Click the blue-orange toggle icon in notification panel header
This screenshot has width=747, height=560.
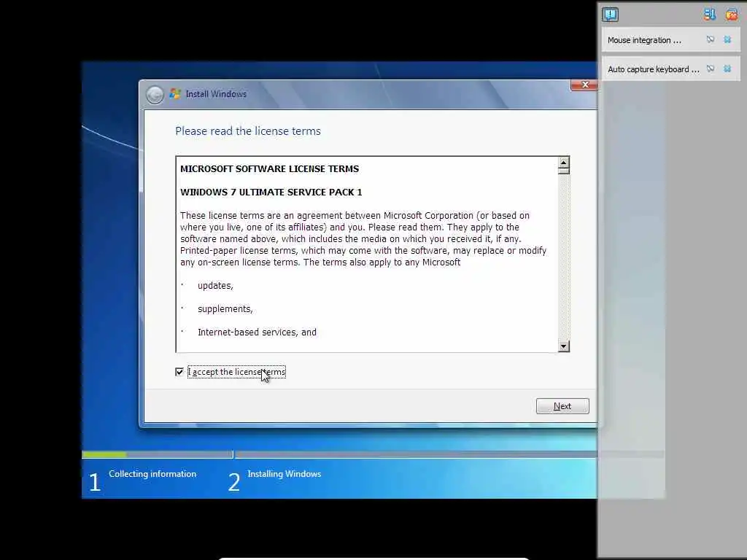tap(709, 15)
